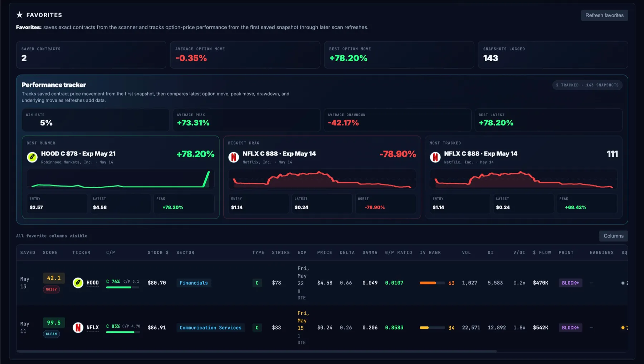The image size is (644, 364).
Task: Click the Biggest Drag NFLX sparkline chart
Action: click(x=322, y=179)
